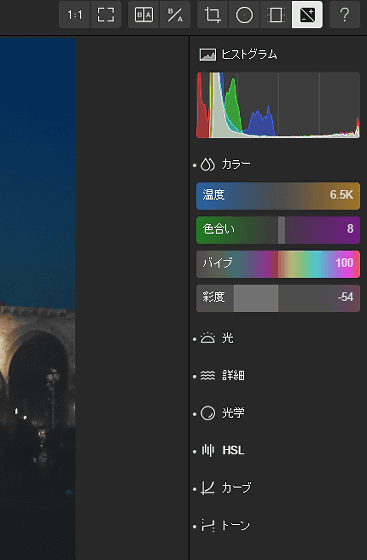Open the 光学 optics section
Image resolution: width=367 pixels, height=560 pixels.
[x=233, y=412]
